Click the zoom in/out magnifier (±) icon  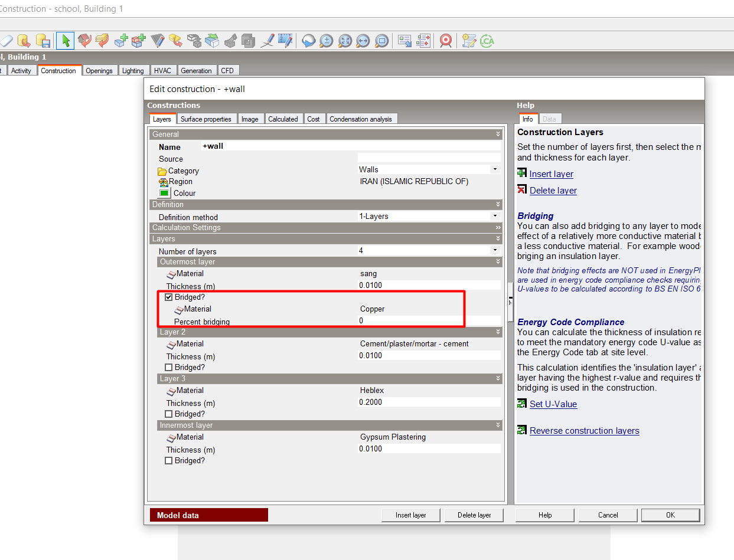[x=327, y=41]
